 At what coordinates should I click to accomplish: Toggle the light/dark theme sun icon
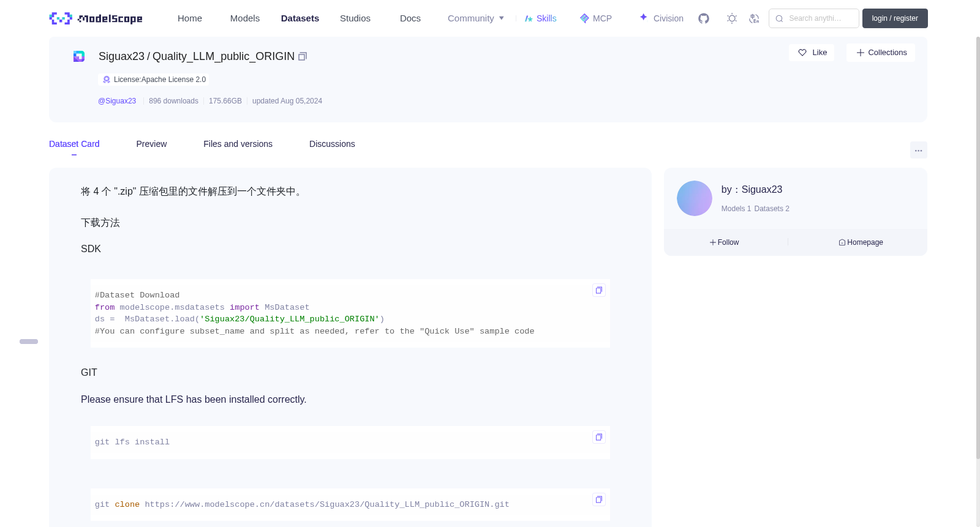click(x=732, y=18)
